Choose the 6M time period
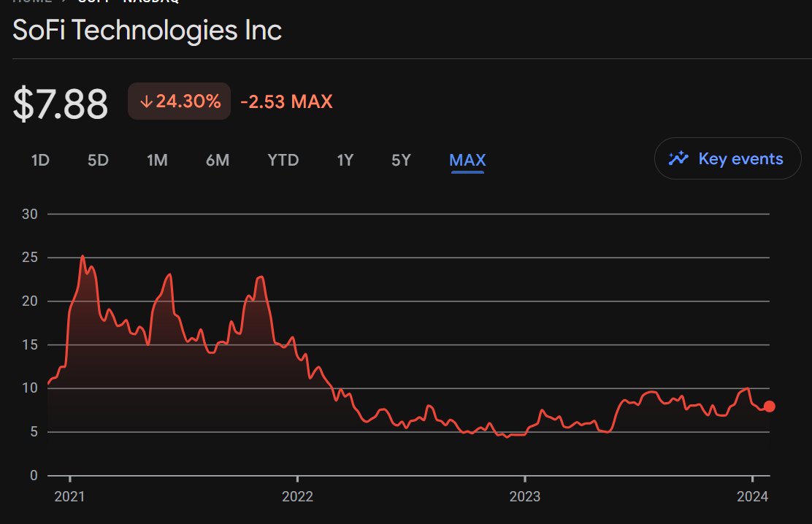This screenshot has height=524, width=812. [218, 160]
